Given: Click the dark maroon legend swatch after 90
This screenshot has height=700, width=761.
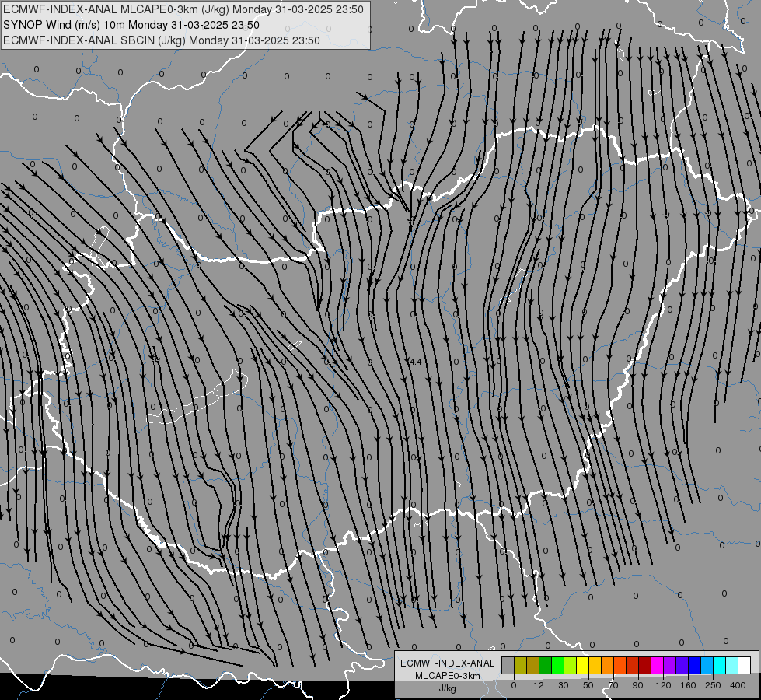Looking at the screenshot, I should (645, 666).
